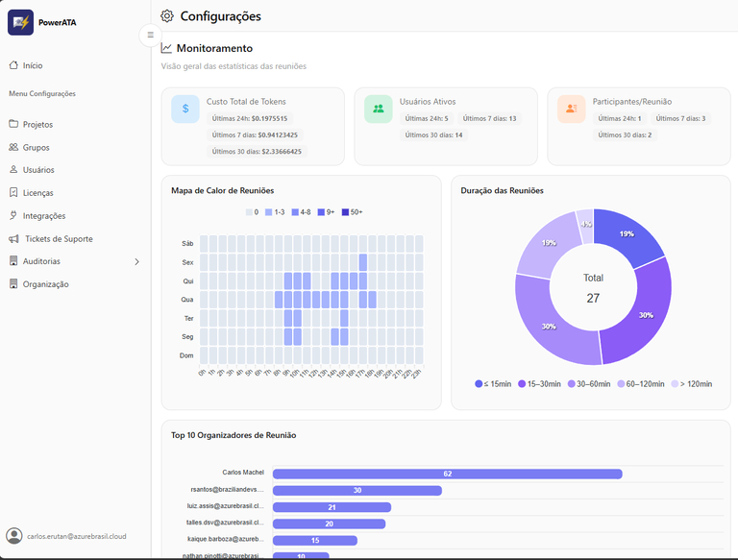Toggle the 30–60min duration legend
738x560 pixels.
point(589,384)
